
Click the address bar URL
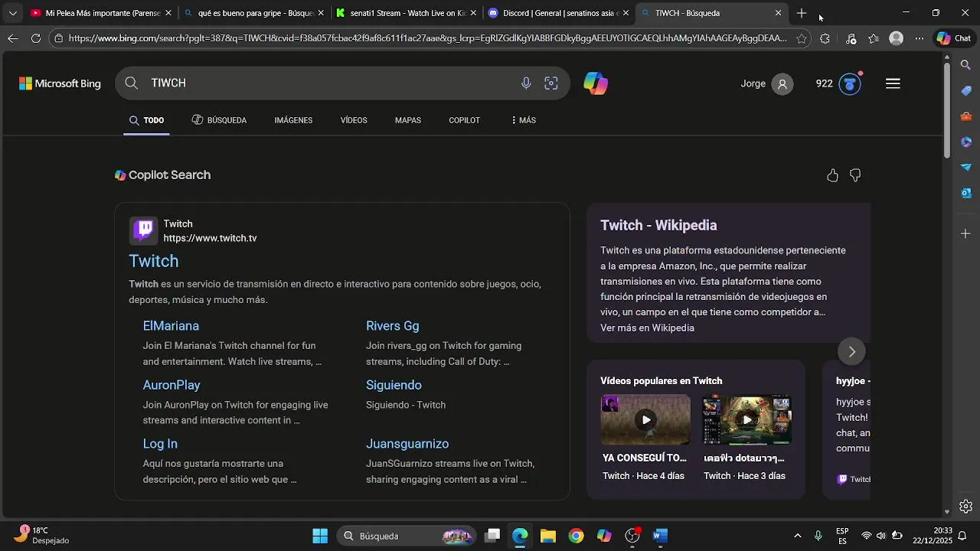(x=427, y=38)
